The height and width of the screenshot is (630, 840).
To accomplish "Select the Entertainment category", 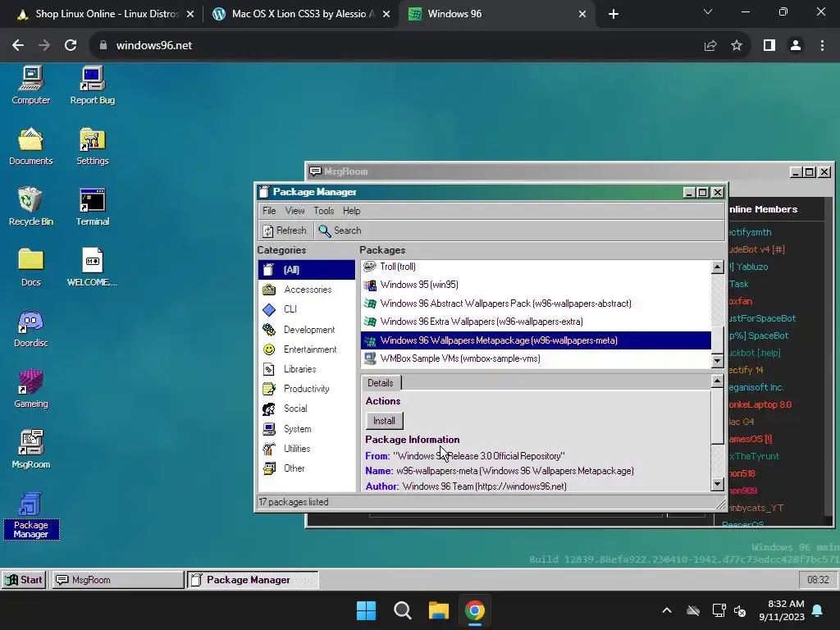I will click(307, 349).
